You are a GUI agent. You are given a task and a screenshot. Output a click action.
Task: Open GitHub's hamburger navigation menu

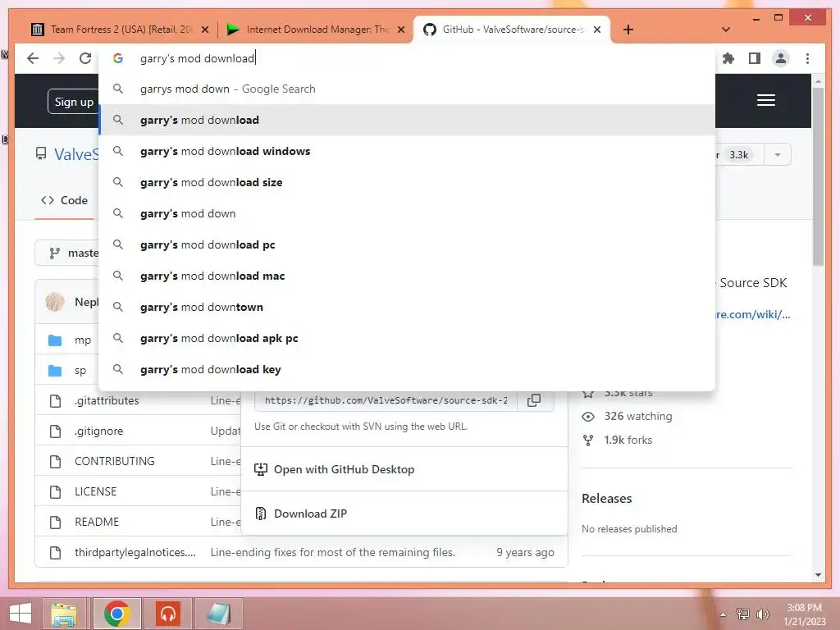[x=766, y=100]
